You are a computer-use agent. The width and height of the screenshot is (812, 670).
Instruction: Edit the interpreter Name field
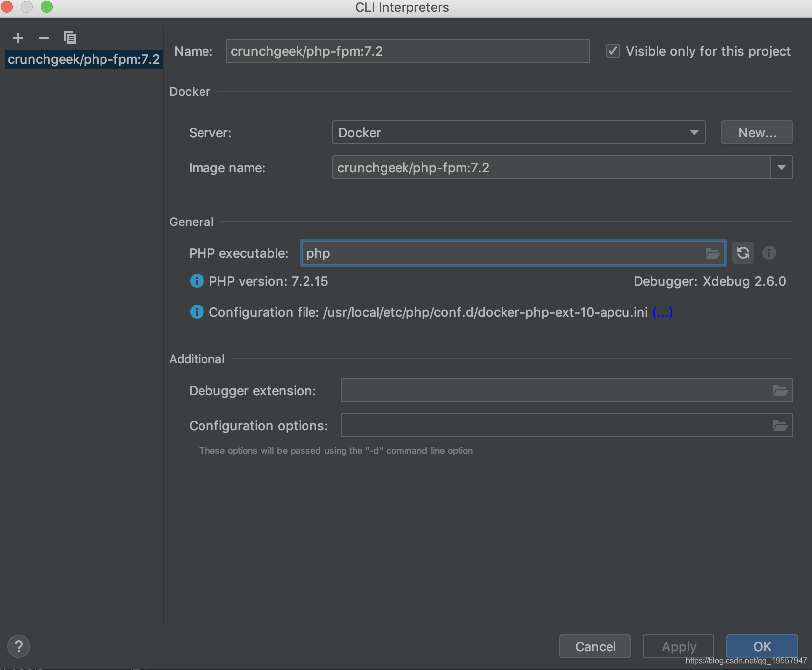(407, 51)
